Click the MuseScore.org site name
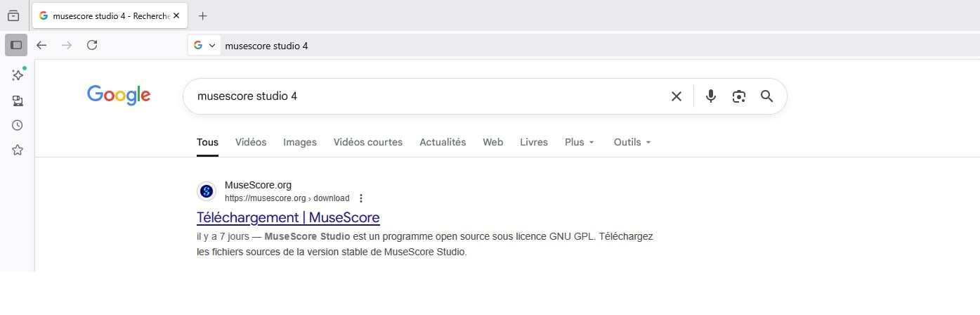 coord(258,186)
